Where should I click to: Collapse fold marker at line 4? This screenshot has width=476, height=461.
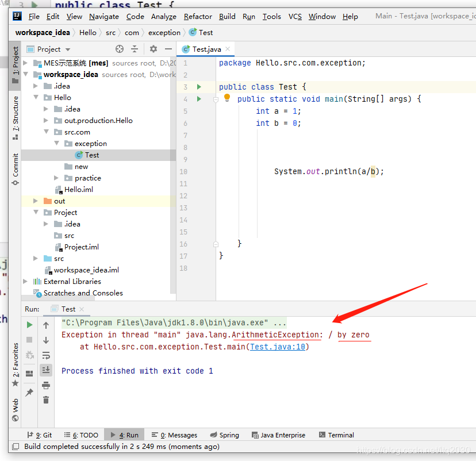coord(216,99)
